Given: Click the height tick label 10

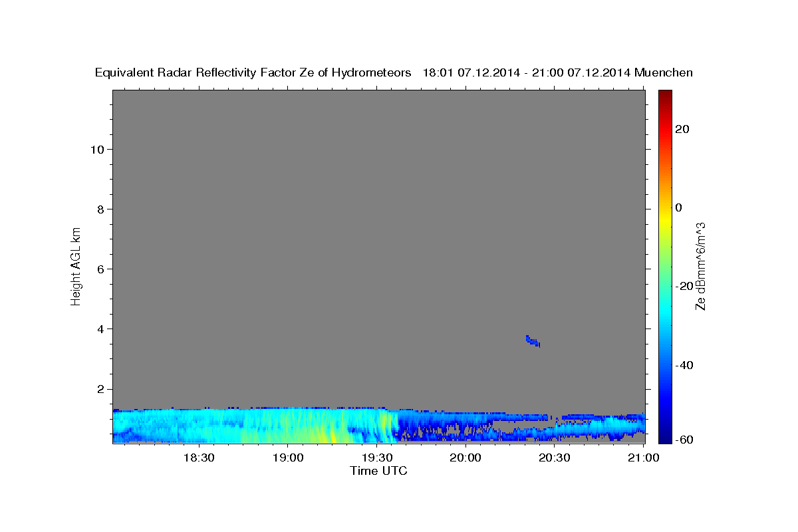Looking at the screenshot, I should point(97,149).
